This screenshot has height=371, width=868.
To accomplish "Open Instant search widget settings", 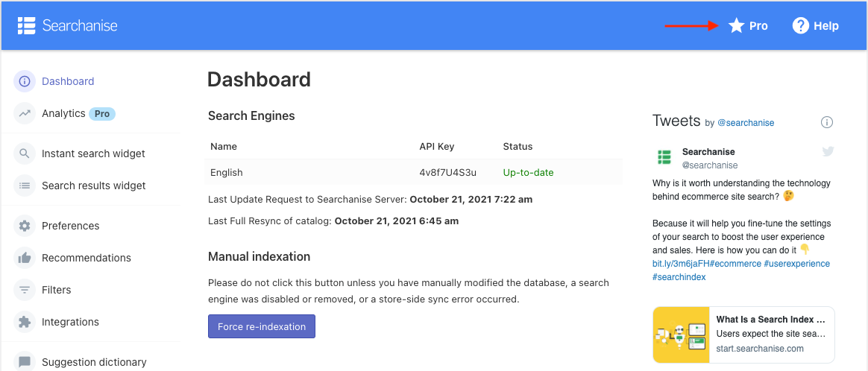I will pyautogui.click(x=93, y=153).
